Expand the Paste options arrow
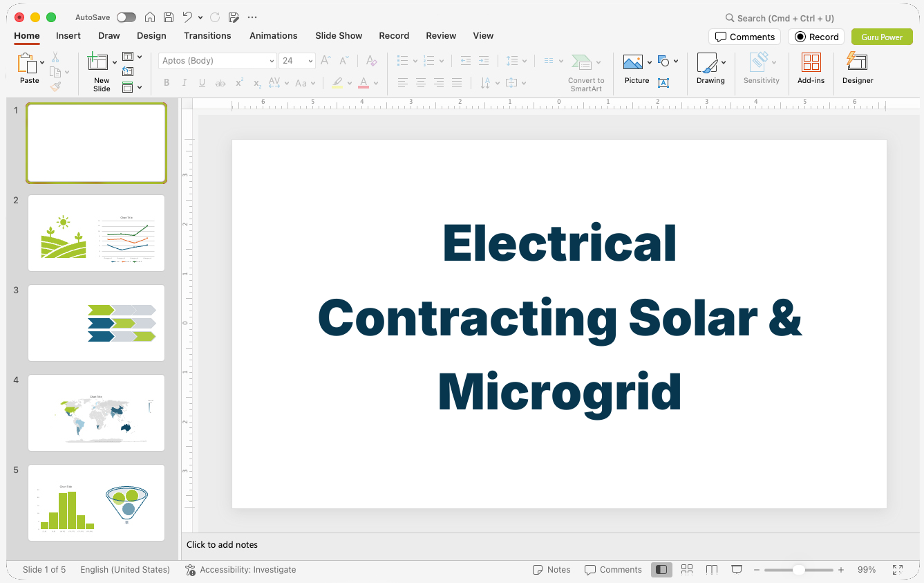The width and height of the screenshot is (924, 583). (x=42, y=62)
